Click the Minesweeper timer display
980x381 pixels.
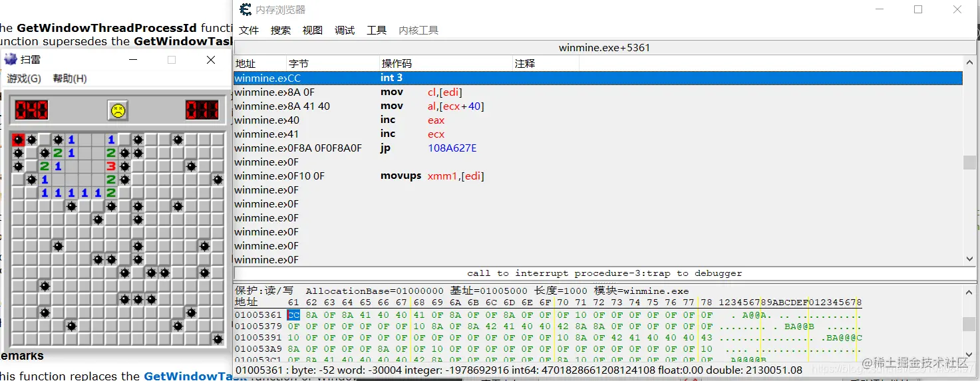pos(202,110)
